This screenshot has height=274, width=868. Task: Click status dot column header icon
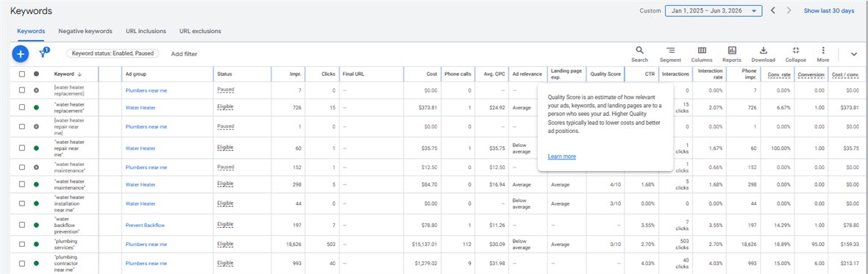(37, 74)
